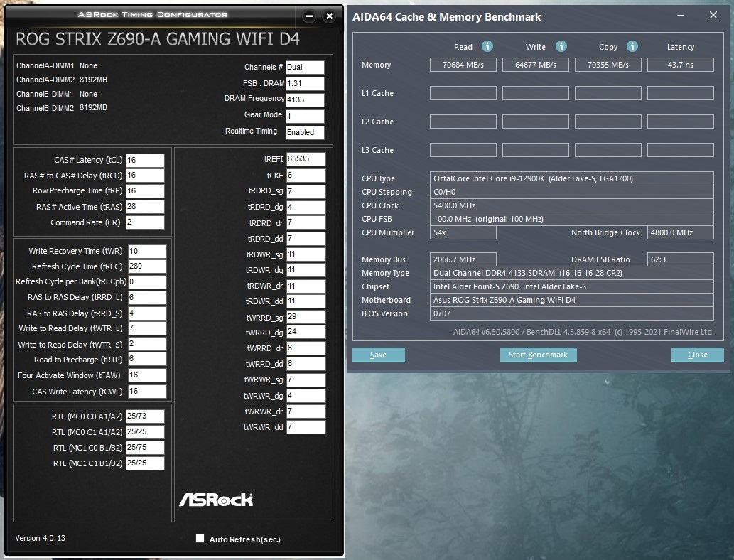Select the RAS# Active Time (tRAS) field

pyautogui.click(x=145, y=207)
